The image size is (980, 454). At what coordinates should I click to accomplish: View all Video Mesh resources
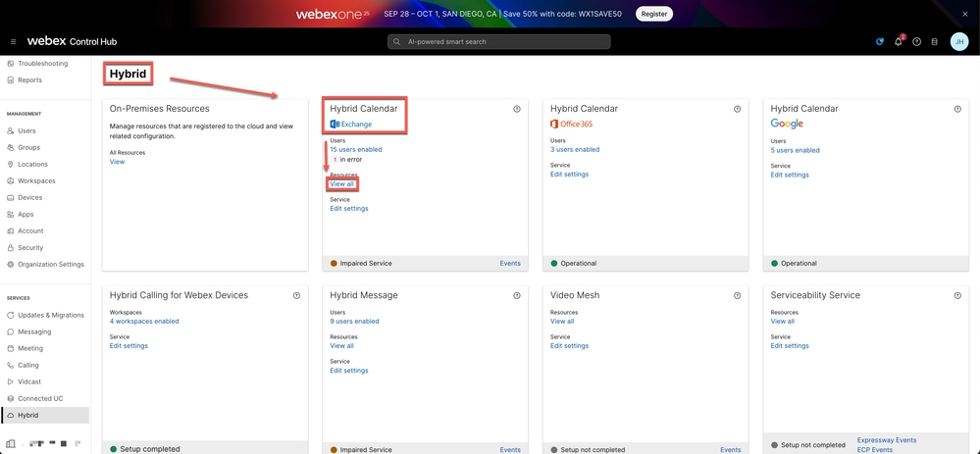pyautogui.click(x=562, y=322)
